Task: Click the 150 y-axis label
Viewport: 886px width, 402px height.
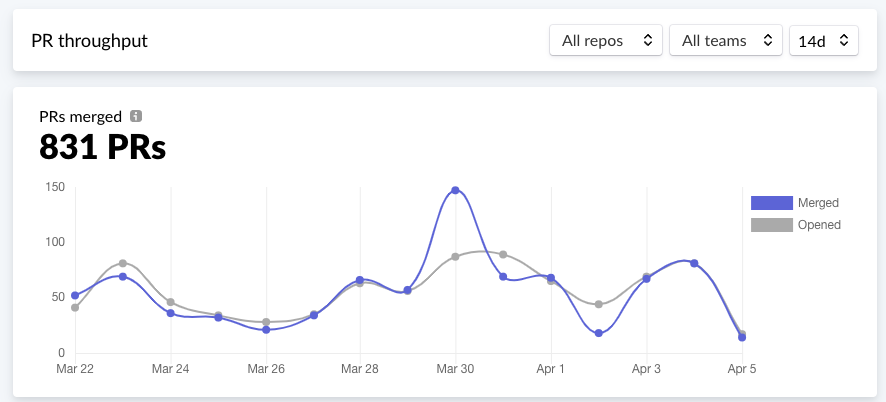Action: [55, 187]
